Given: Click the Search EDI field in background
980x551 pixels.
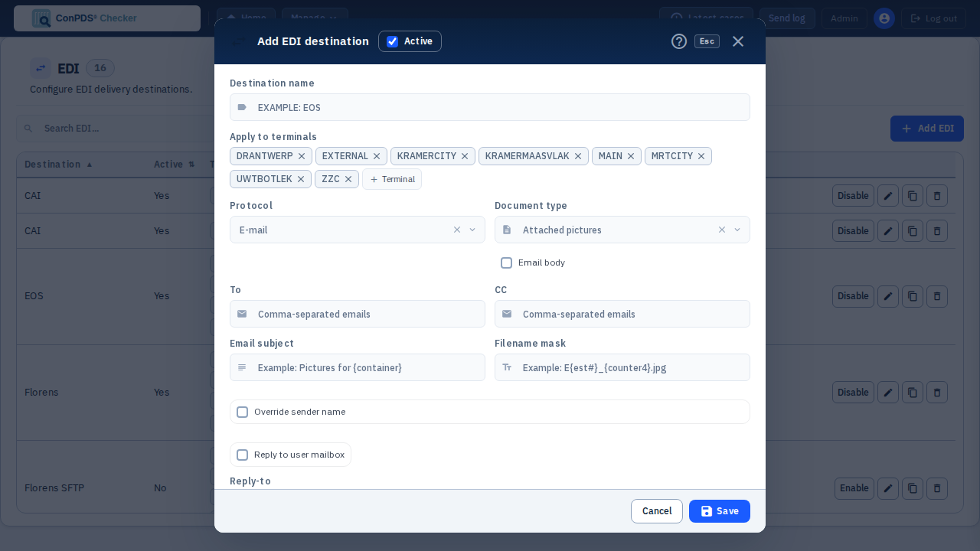Looking at the screenshot, I should tap(115, 129).
